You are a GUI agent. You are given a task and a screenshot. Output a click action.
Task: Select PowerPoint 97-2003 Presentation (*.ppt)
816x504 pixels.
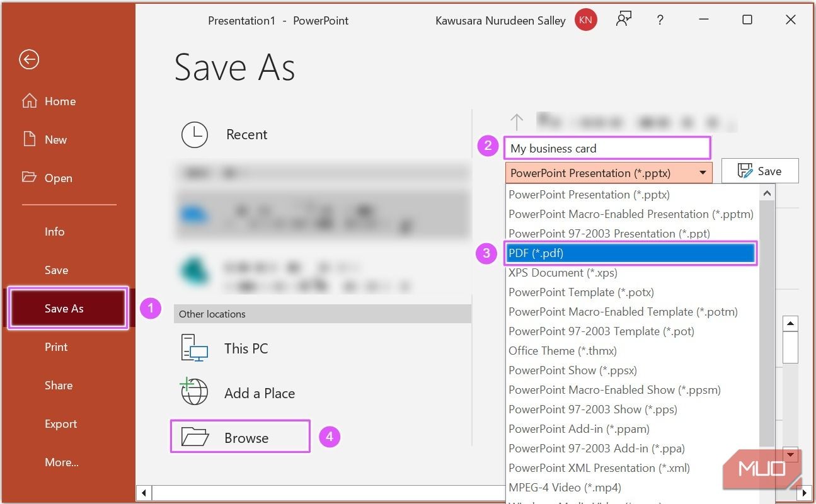(x=633, y=234)
